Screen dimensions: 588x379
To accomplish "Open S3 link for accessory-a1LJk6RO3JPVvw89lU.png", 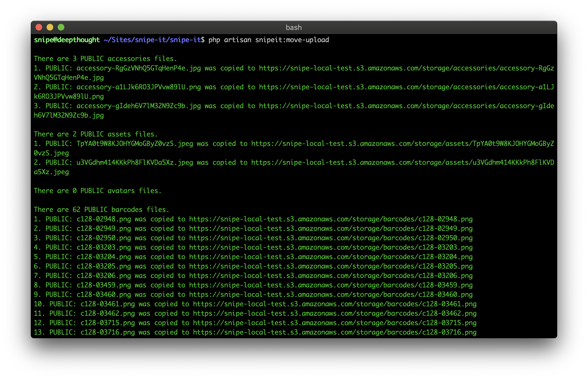I will [406, 87].
